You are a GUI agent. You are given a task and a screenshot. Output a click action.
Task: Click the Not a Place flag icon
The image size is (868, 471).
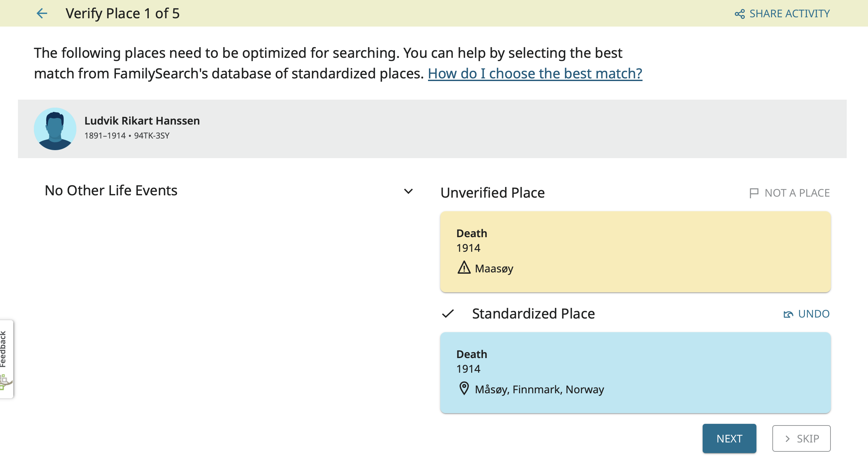753,193
